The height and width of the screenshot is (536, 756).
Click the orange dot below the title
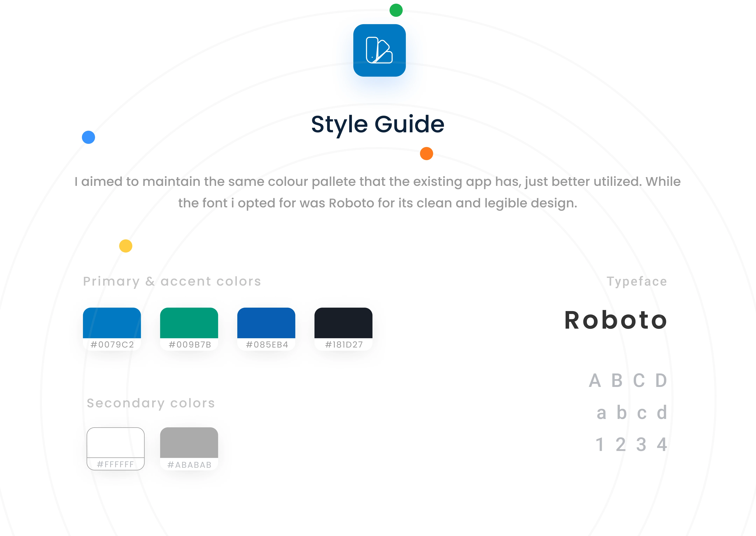click(426, 153)
